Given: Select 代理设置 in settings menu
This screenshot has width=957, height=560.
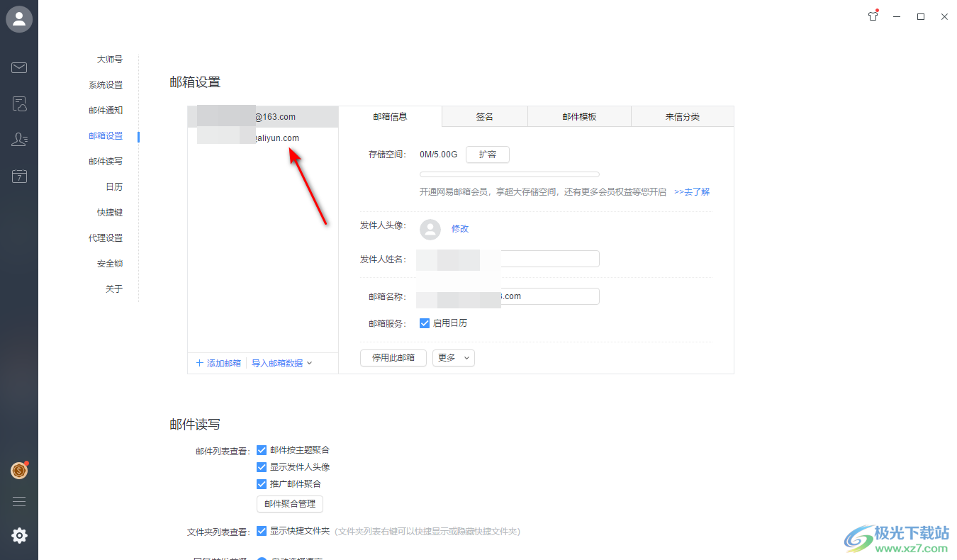Looking at the screenshot, I should (106, 238).
